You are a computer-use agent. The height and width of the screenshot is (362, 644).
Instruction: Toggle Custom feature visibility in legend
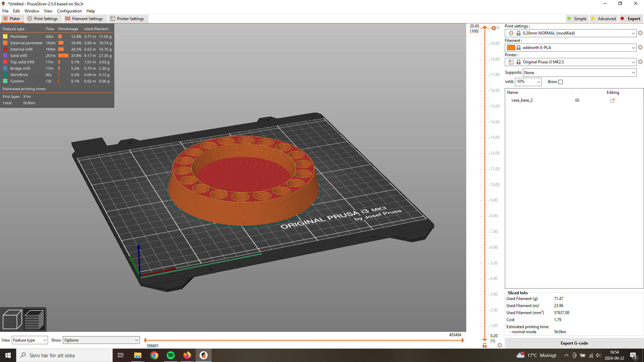5,81
